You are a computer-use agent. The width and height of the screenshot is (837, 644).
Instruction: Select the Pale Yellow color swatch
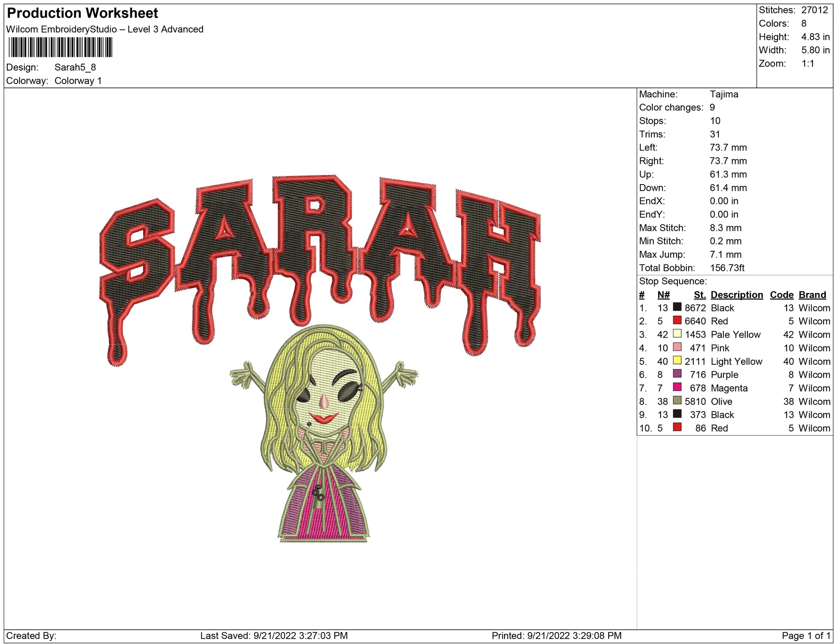677,333
